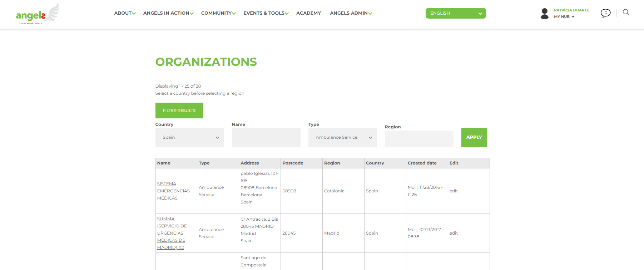Sort table by Address column
Screen dimensions: 644x270
[249, 163]
